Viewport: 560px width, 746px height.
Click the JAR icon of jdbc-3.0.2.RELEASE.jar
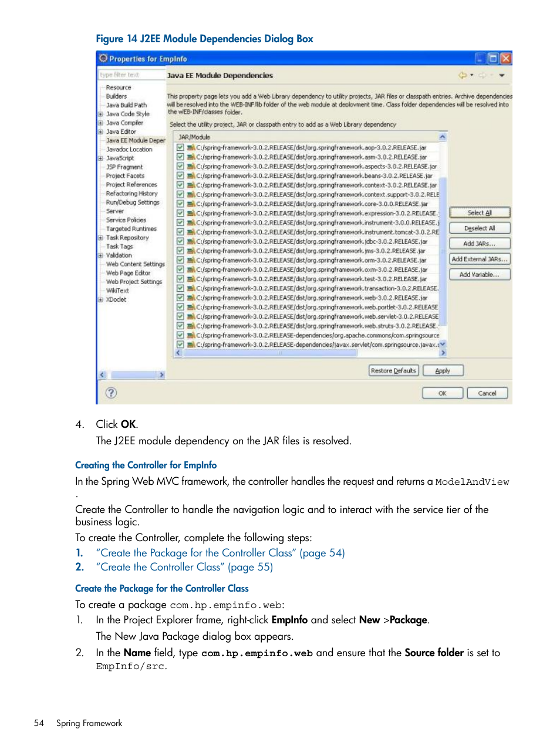point(191,241)
